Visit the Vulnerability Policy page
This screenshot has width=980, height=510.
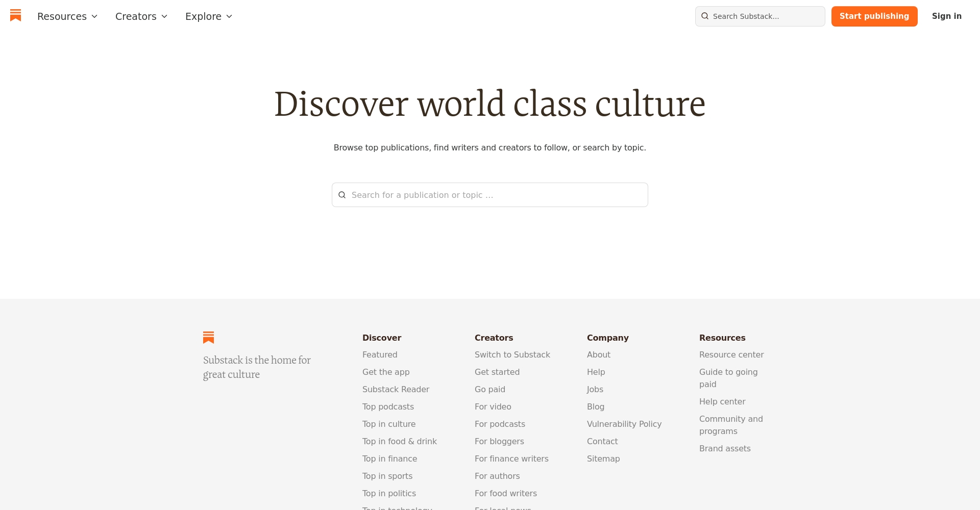point(624,424)
